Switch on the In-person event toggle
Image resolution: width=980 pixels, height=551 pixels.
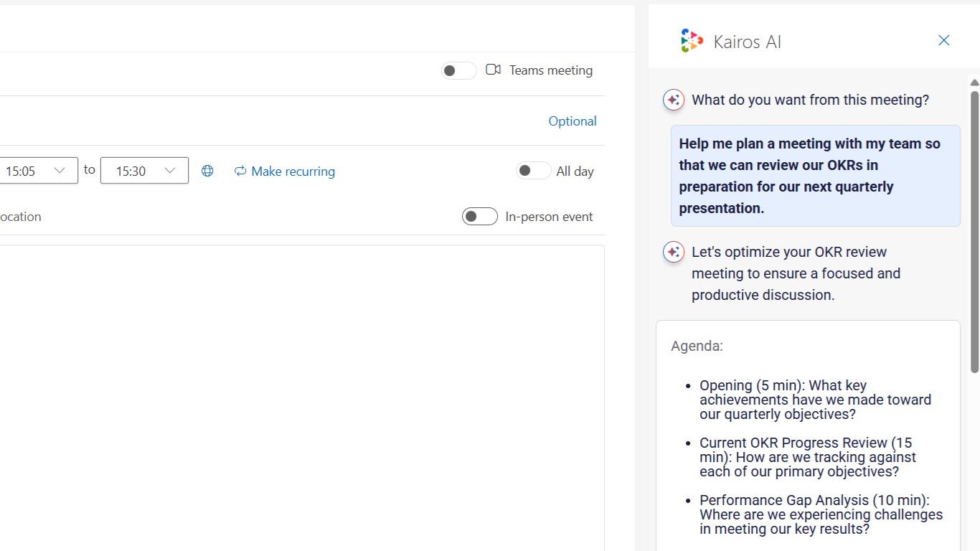click(x=479, y=217)
